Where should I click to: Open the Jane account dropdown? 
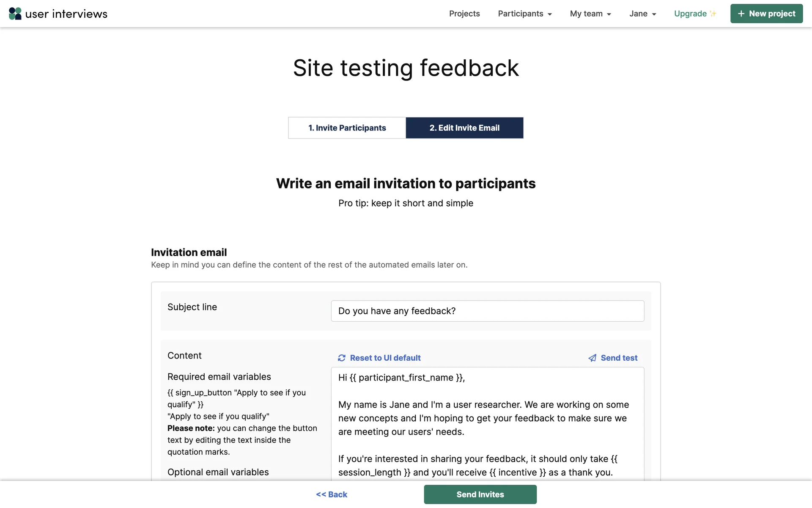pyautogui.click(x=642, y=14)
